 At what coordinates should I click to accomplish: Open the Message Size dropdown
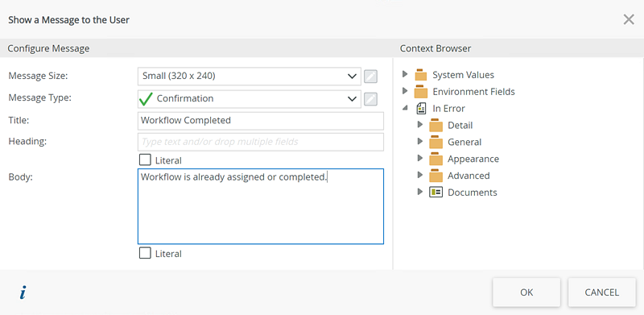(250, 76)
